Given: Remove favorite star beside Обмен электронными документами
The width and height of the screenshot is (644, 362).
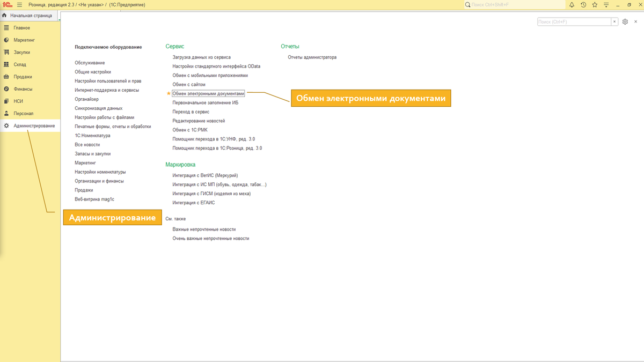Looking at the screenshot, I should pyautogui.click(x=169, y=93).
